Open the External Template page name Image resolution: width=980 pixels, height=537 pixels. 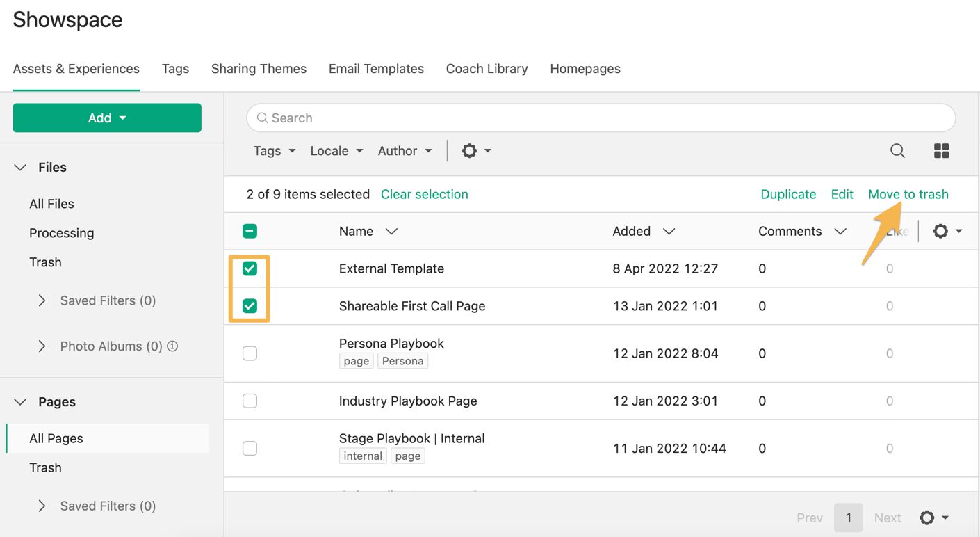(391, 268)
